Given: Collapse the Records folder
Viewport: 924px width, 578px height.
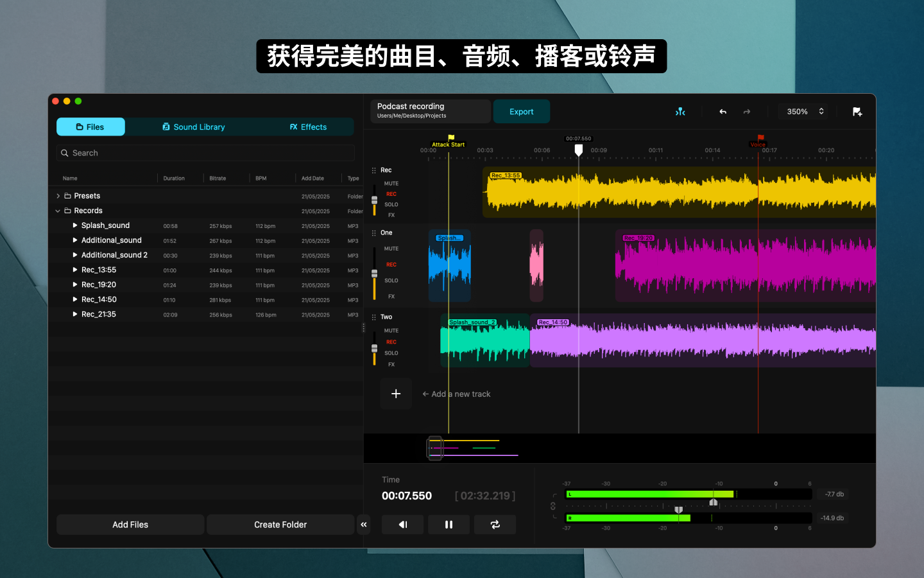Looking at the screenshot, I should click(x=58, y=211).
